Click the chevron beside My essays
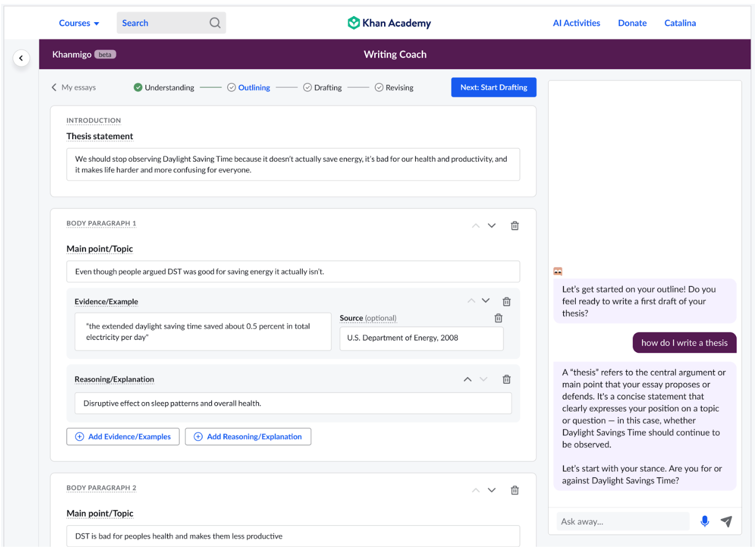Viewport: 756px width, 549px height. (54, 88)
